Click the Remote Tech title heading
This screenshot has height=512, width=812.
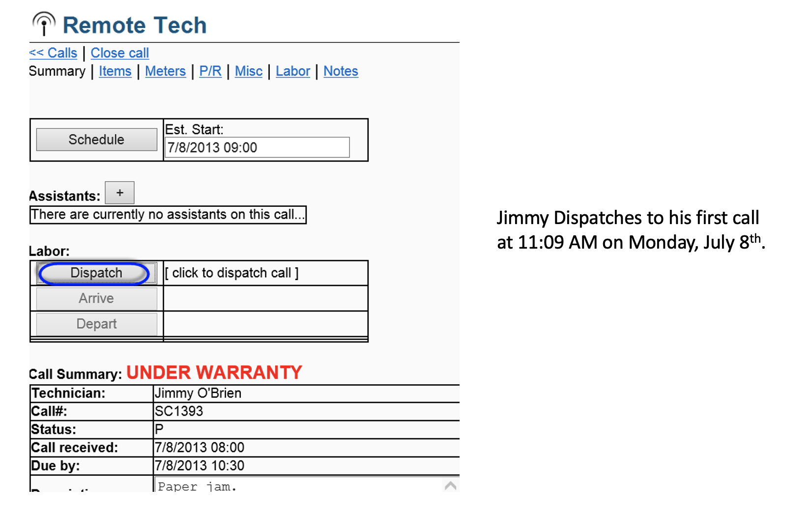(135, 25)
